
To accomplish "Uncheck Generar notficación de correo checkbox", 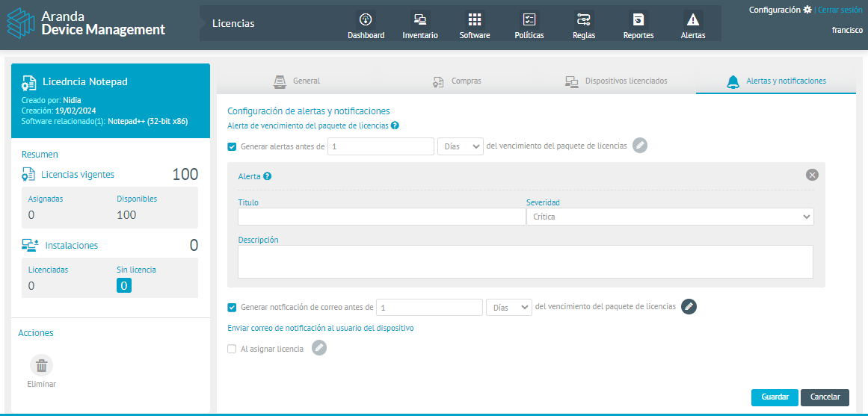I will pyautogui.click(x=233, y=307).
